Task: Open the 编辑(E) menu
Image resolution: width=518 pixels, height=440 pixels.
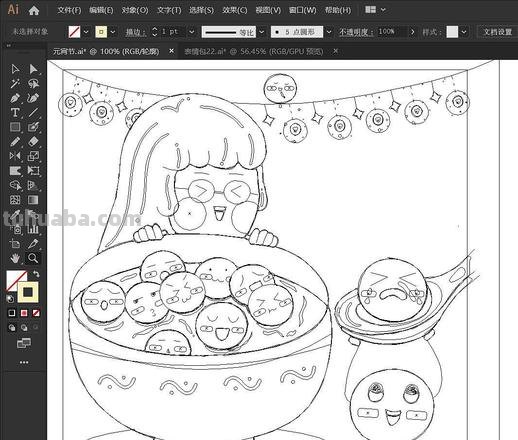Action: pyautogui.click(x=101, y=10)
